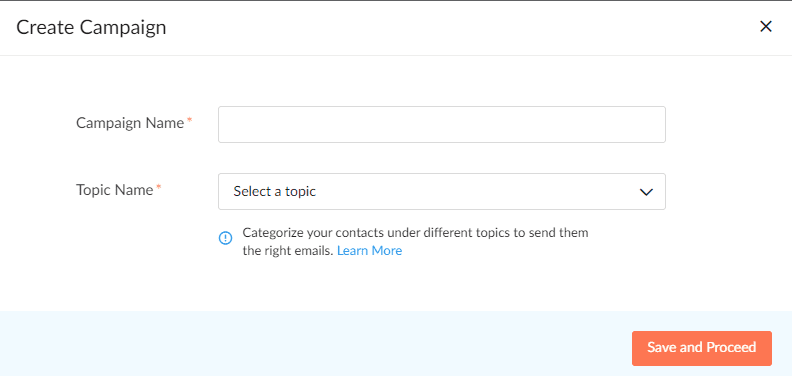Click the blue info circle icon
792x376 pixels.
click(x=225, y=238)
